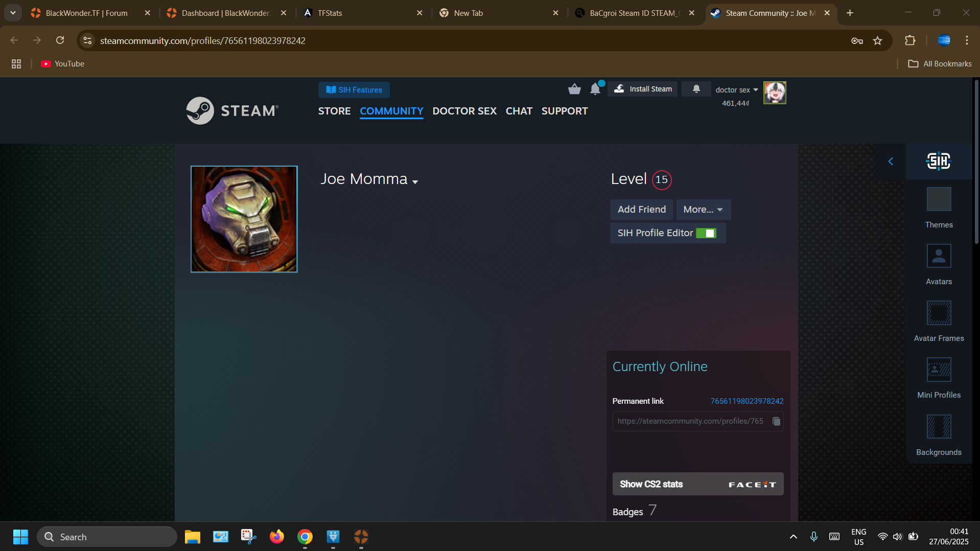Screen dimensions: 980x551
Task: Expand the Joe Momma name history dropdown
Action: click(415, 182)
